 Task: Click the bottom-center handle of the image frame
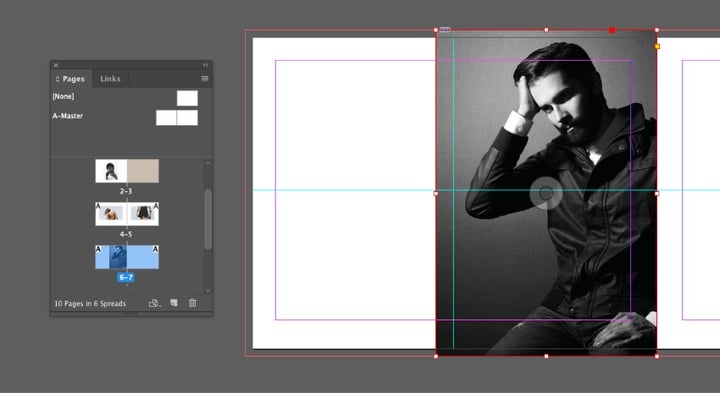coord(546,356)
